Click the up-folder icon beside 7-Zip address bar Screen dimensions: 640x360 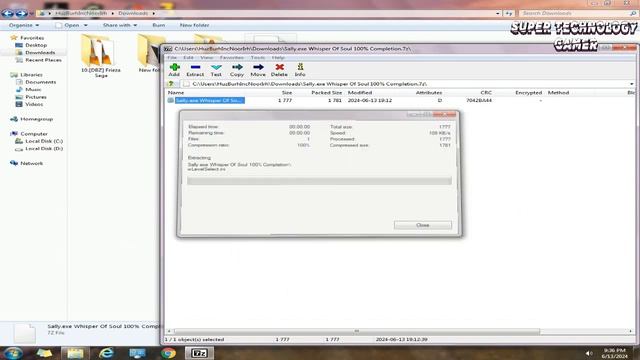point(171,84)
